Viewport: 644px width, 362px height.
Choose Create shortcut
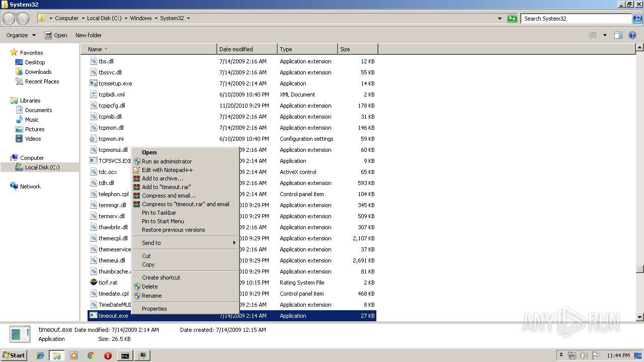click(x=185, y=278)
